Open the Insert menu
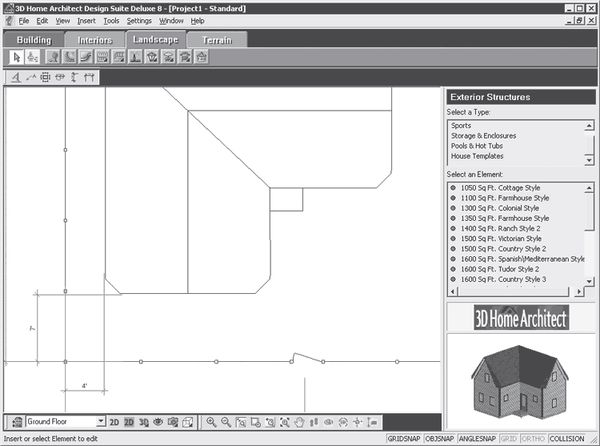This screenshot has height=446, width=600. pyautogui.click(x=86, y=20)
